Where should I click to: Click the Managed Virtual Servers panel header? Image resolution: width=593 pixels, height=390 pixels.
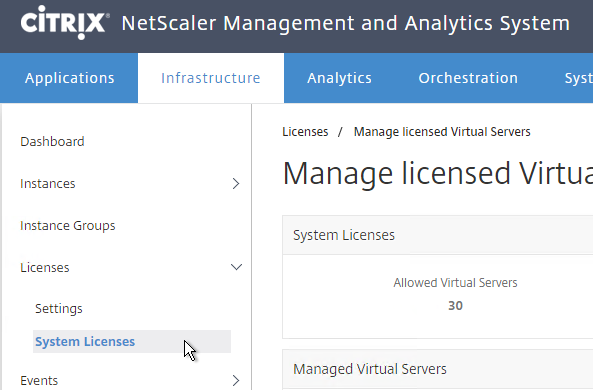coord(438,369)
